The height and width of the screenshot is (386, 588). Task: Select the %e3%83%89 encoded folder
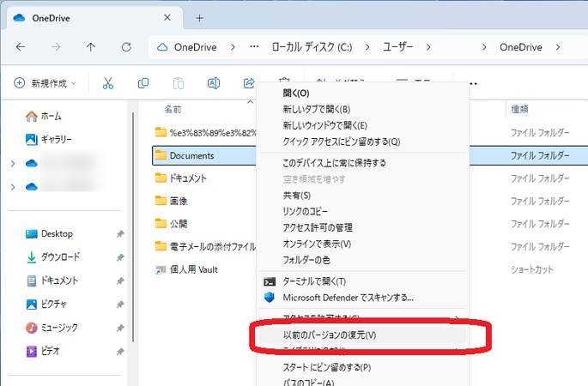[x=205, y=133]
